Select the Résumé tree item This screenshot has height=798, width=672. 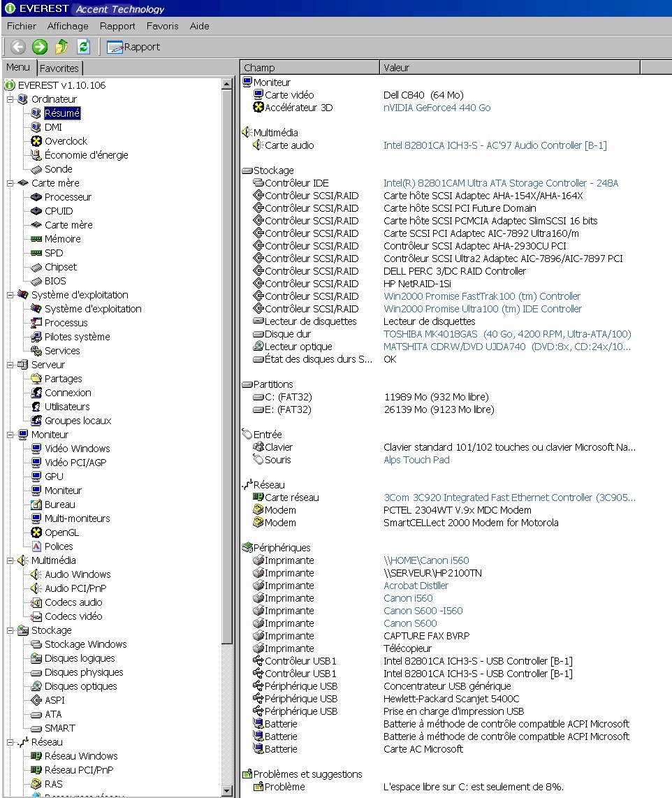click(x=62, y=113)
